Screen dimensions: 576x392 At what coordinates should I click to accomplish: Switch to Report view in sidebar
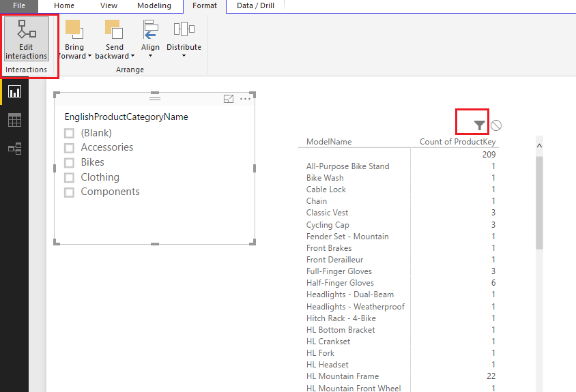tap(15, 92)
